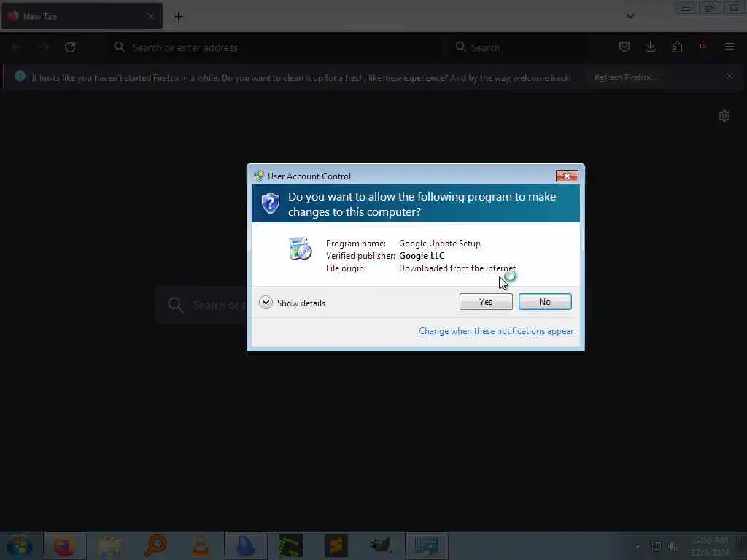Image resolution: width=747 pixels, height=560 pixels.
Task: Open the Firefox hamburger application menu
Action: (x=729, y=47)
